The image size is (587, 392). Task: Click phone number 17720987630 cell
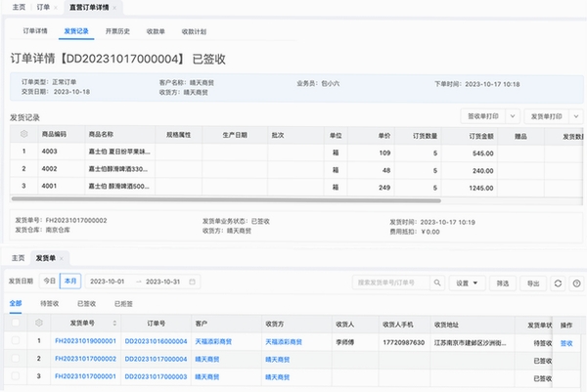(403, 342)
